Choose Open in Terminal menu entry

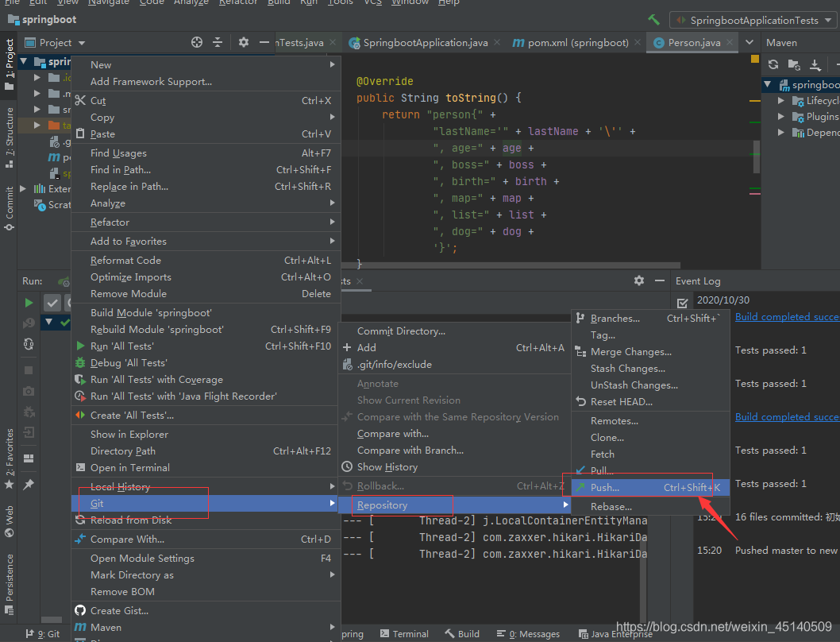(x=206, y=468)
